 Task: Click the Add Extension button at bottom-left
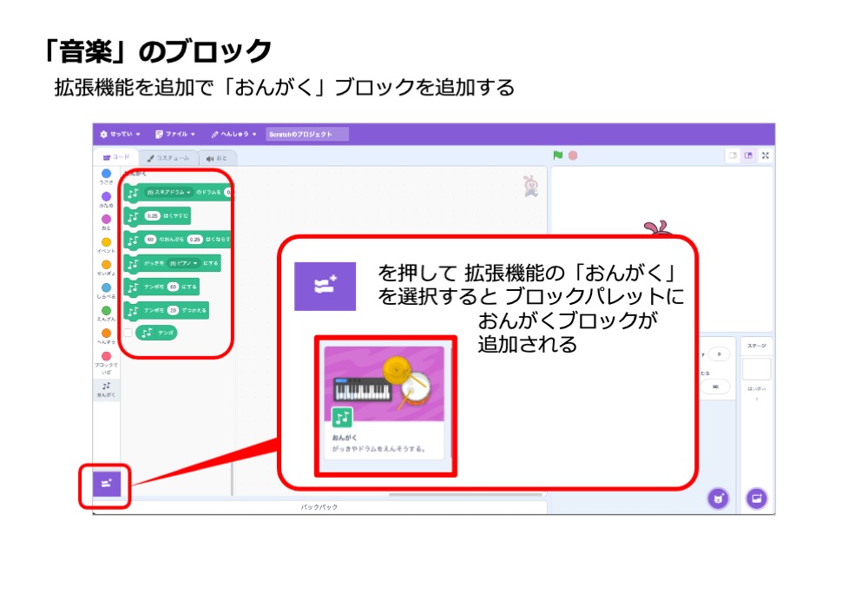click(106, 484)
